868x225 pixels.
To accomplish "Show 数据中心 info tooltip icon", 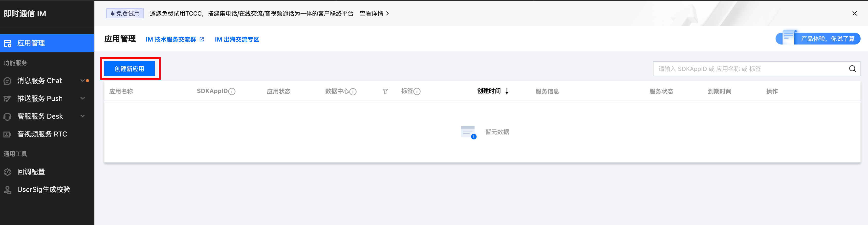I will pyautogui.click(x=353, y=91).
